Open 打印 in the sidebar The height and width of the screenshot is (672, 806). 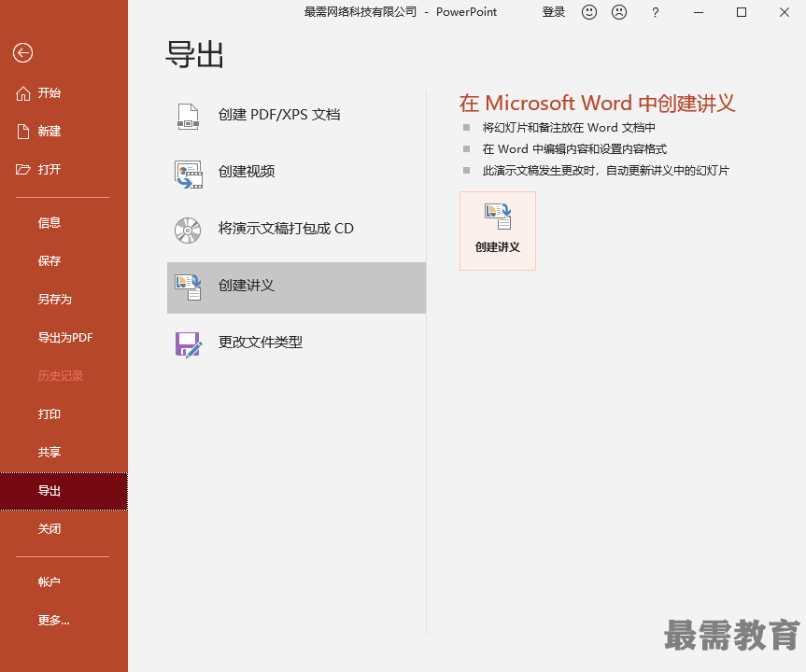64,414
